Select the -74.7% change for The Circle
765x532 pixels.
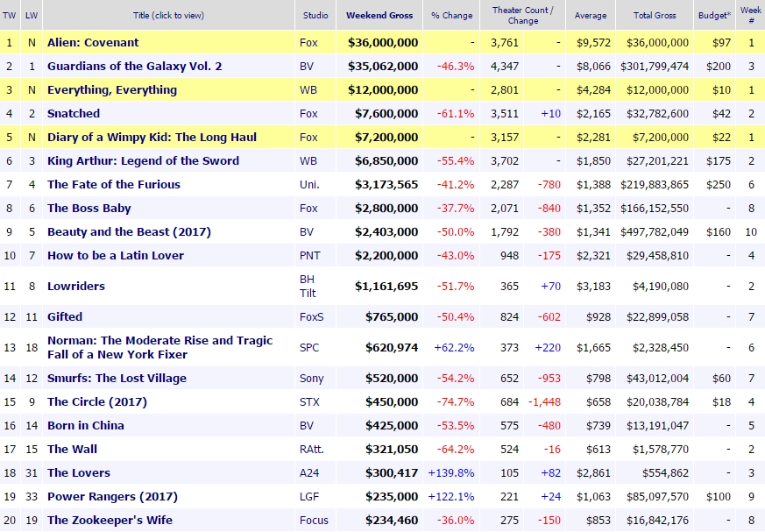tap(456, 401)
